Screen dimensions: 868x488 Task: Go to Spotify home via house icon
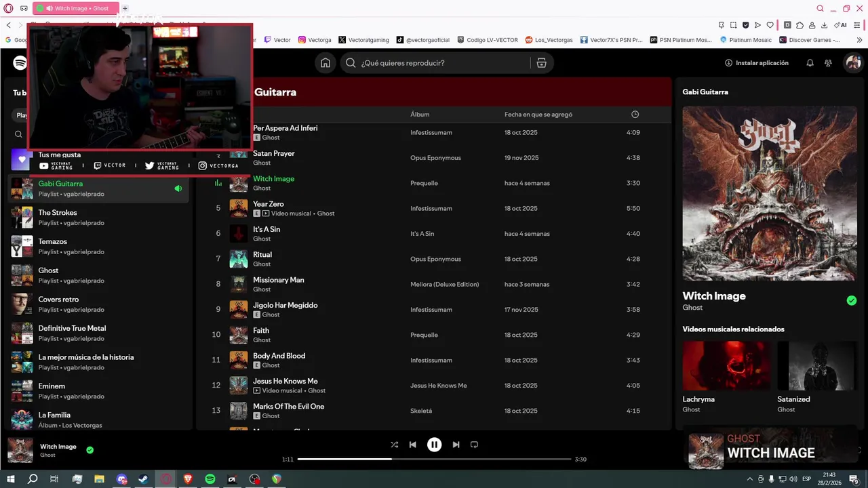pos(325,63)
